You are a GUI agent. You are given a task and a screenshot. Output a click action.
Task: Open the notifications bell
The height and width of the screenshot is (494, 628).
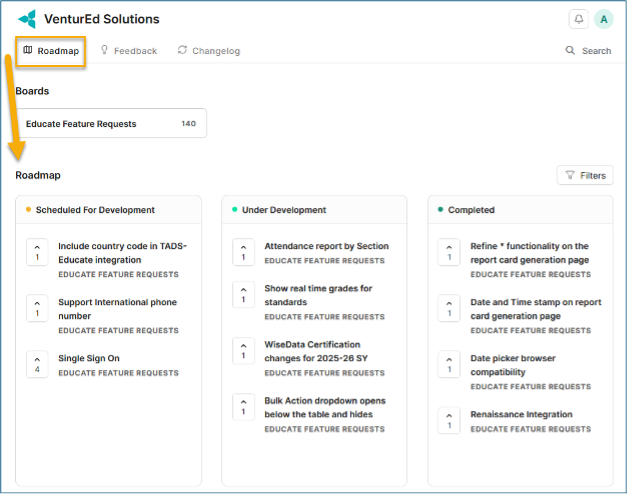click(x=578, y=19)
